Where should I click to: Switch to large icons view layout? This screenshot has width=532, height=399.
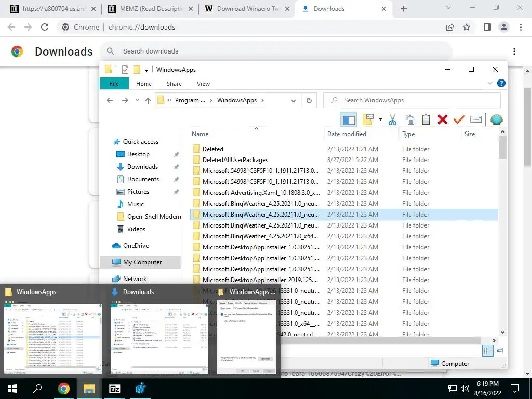pyautogui.click(x=499, y=351)
